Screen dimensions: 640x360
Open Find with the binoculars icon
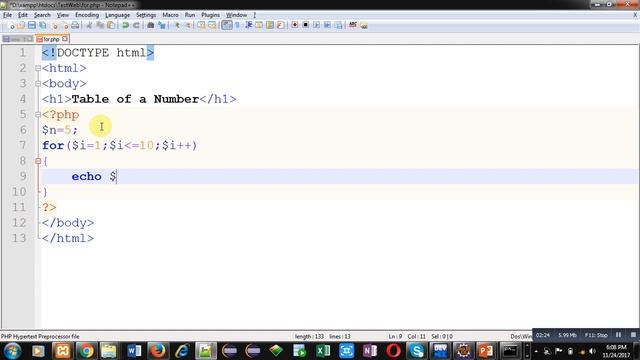tap(151, 25)
